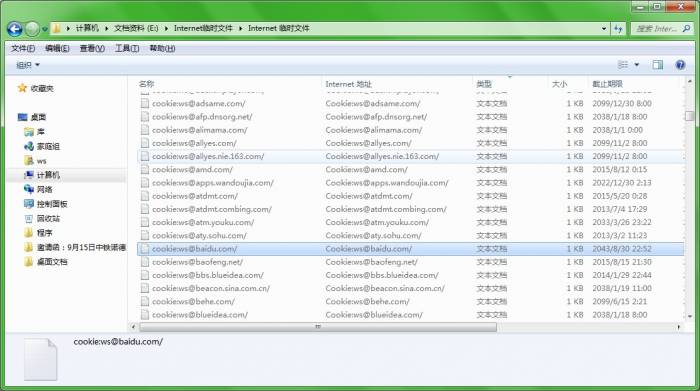Click the file icon of cookie:ws@apps.wandoujia.com/
The width and height of the screenshot is (700, 391).
(145, 183)
